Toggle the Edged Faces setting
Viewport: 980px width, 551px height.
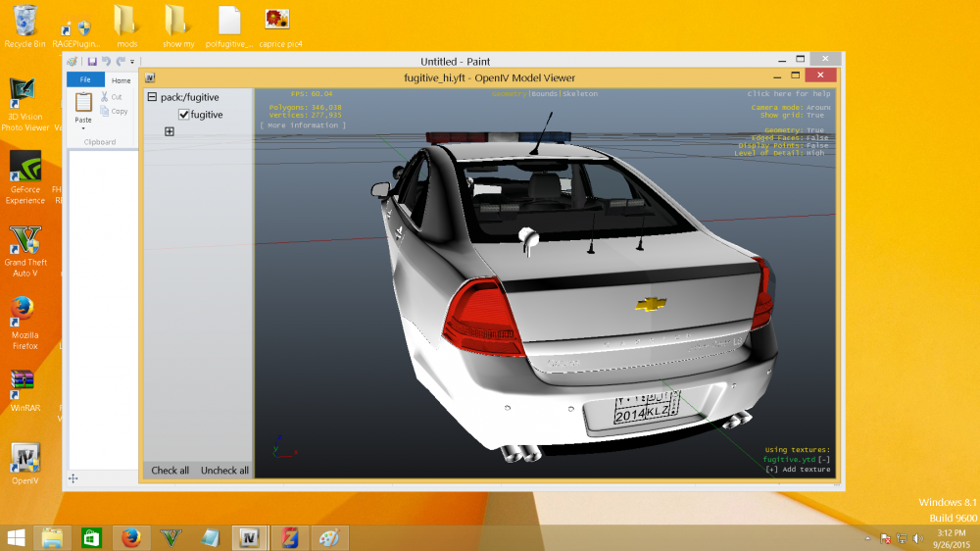coord(789,137)
